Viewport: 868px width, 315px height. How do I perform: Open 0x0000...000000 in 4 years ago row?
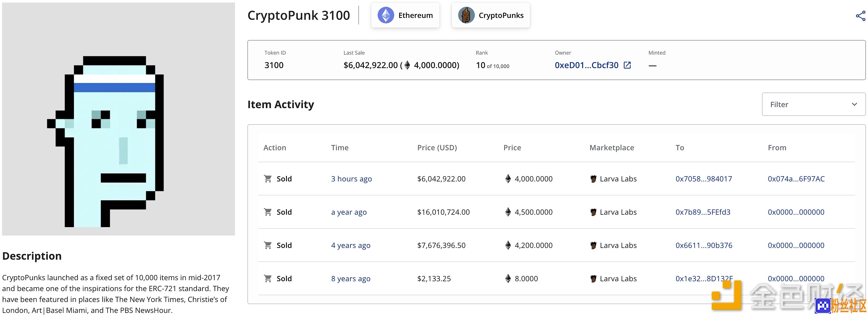[x=796, y=246]
